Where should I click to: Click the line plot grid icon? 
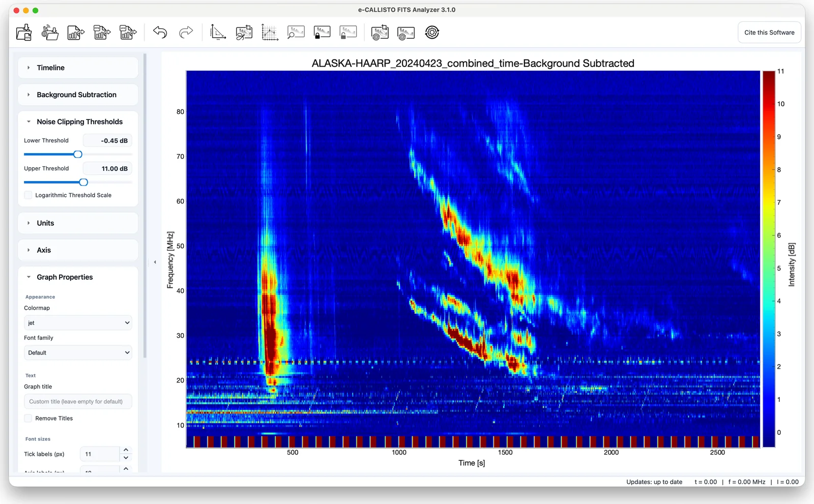[270, 33]
